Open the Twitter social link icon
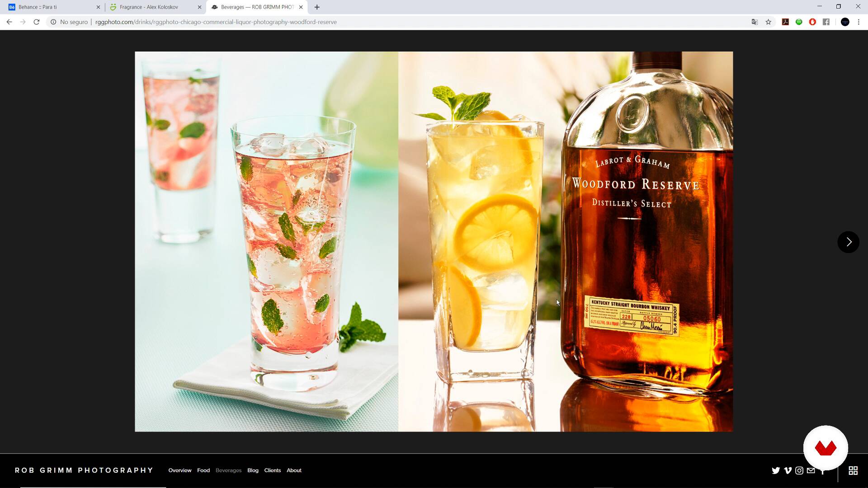Viewport: 868px width, 488px height. 776,470
